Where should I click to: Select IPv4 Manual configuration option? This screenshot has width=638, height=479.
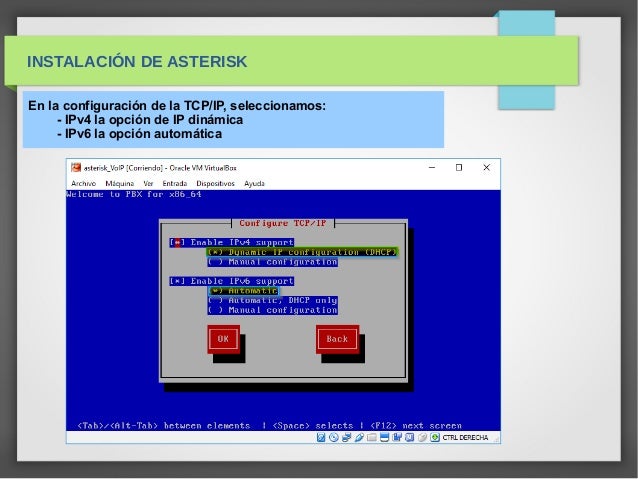pos(272,262)
